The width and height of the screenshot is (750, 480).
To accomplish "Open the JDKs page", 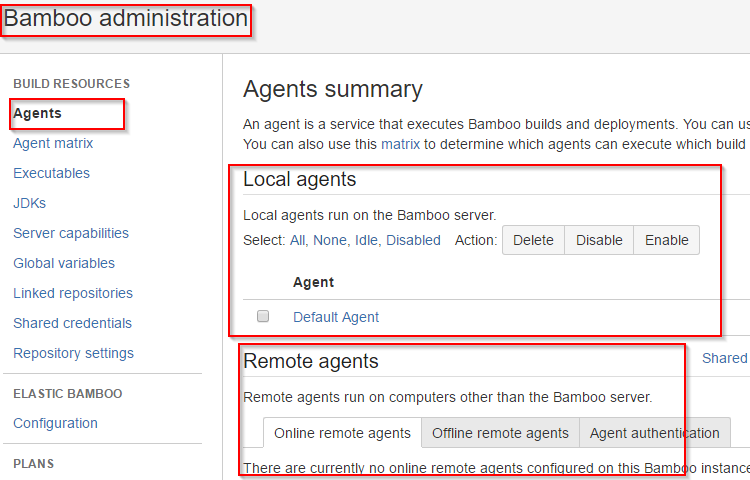I will [x=30, y=203].
